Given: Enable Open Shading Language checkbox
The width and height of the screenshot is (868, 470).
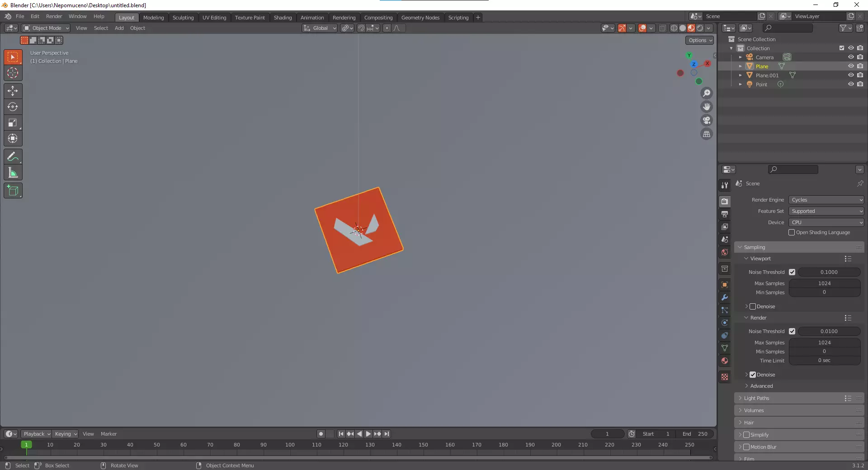Looking at the screenshot, I should (792, 232).
